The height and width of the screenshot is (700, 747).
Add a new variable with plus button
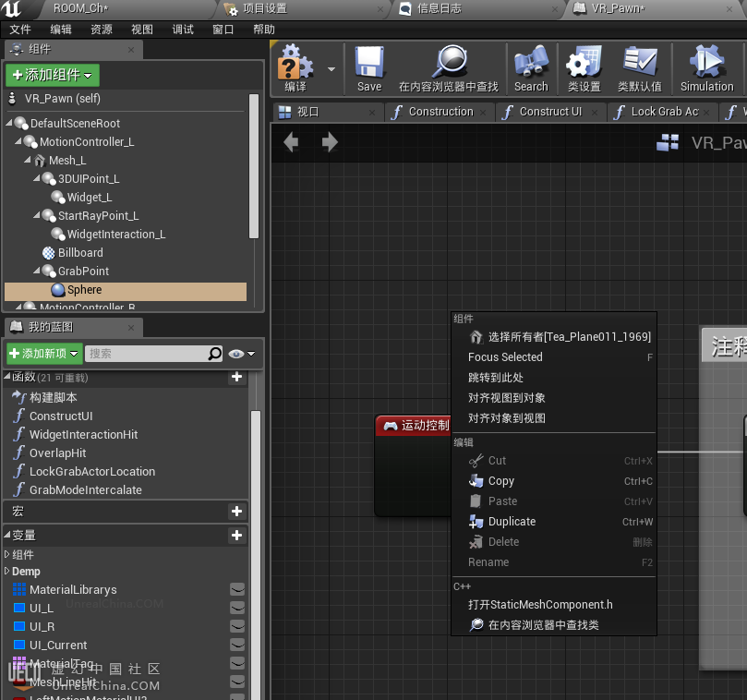pyautogui.click(x=236, y=535)
